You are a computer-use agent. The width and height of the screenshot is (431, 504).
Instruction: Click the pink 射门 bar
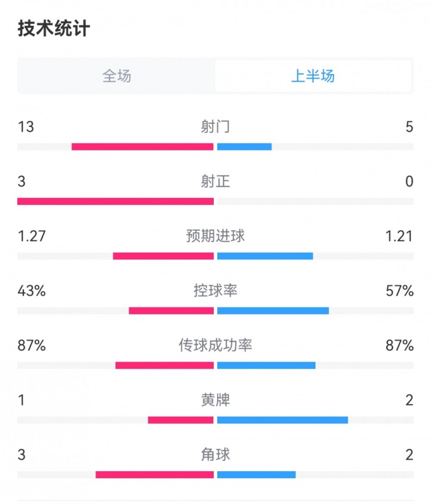click(143, 147)
